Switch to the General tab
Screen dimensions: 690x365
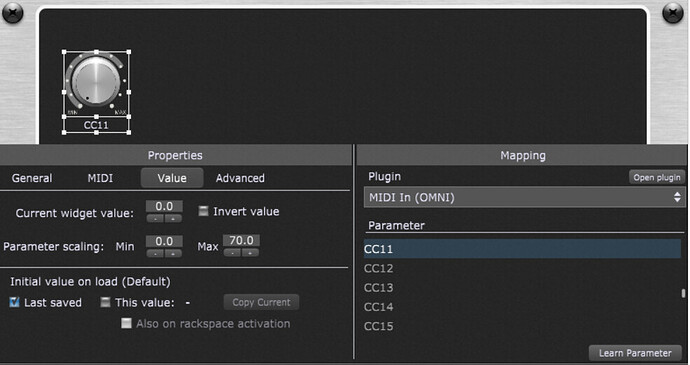coord(32,178)
